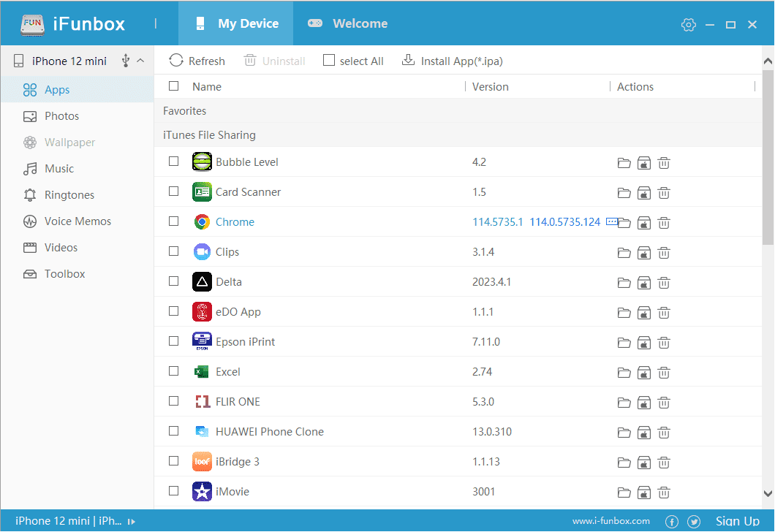The height and width of the screenshot is (532, 775).
Task: Click scrollbar up arrow
Action: click(768, 61)
